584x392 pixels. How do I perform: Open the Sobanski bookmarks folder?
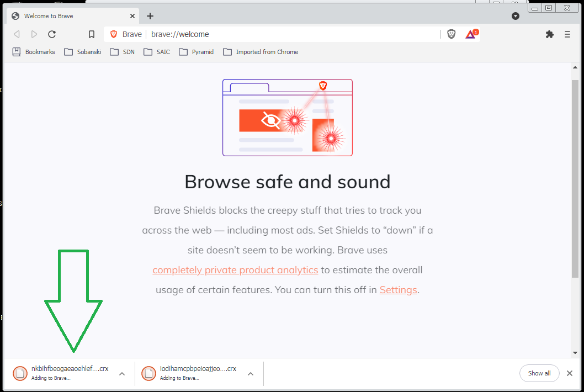(x=82, y=52)
